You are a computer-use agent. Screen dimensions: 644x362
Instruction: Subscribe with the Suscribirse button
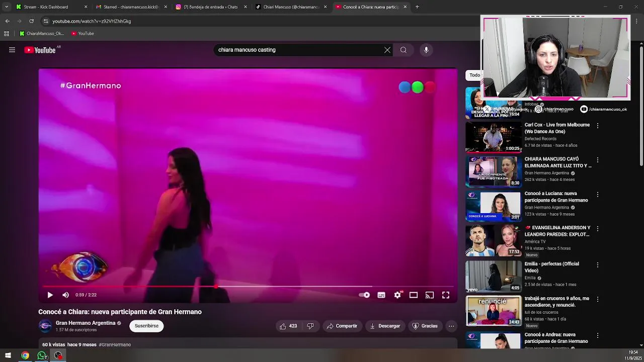point(146,326)
